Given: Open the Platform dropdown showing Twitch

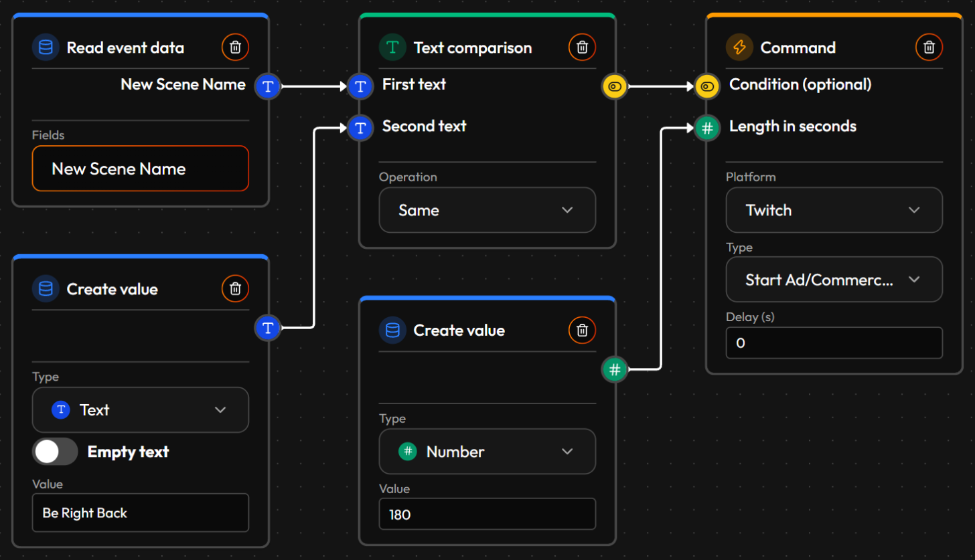Looking at the screenshot, I should click(834, 210).
